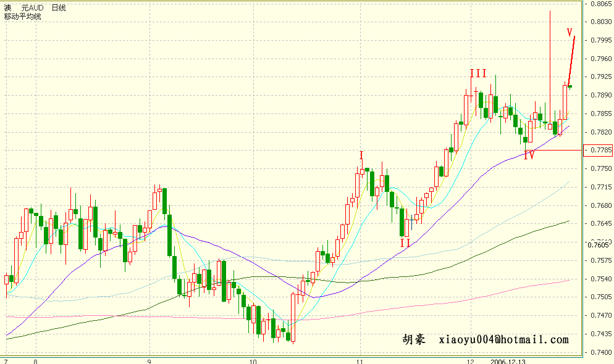Click the 0.7605 current price tag
Image resolution: width=614 pixels, height=364 pixels.
(599, 245)
